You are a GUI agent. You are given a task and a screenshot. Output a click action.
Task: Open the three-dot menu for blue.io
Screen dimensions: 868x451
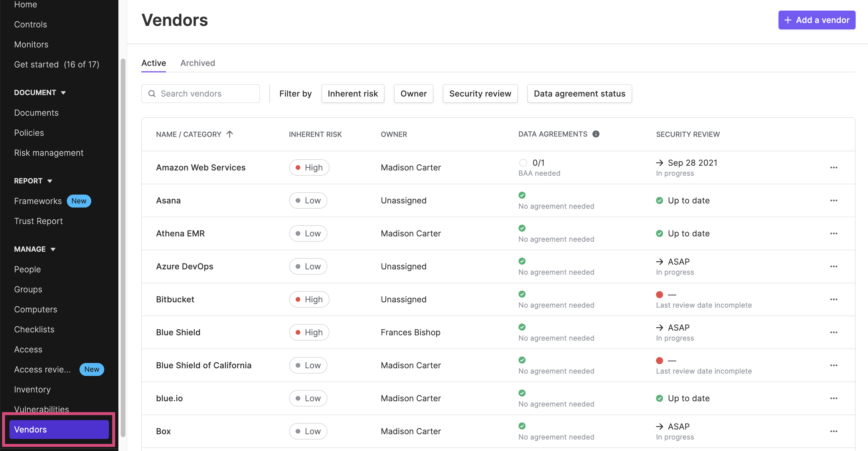pyautogui.click(x=834, y=399)
